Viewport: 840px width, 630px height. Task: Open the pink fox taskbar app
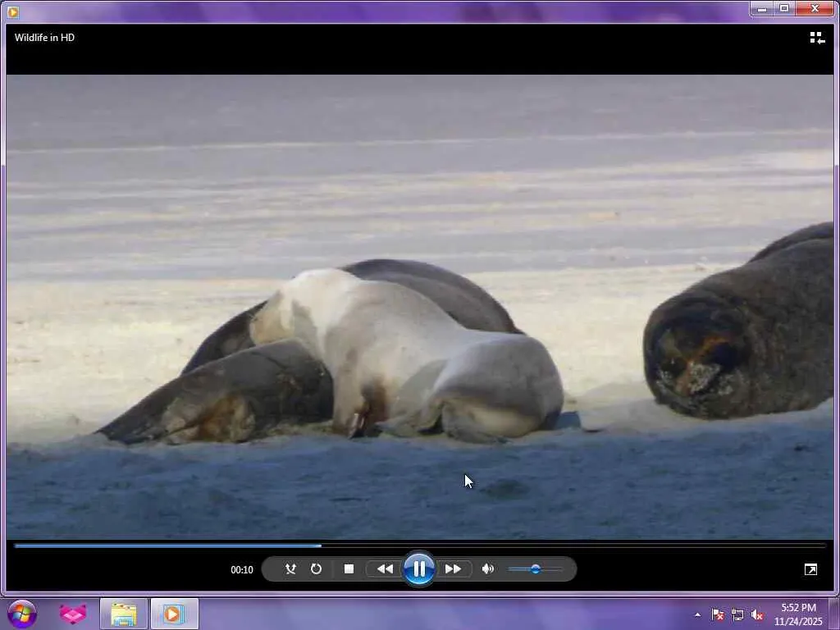73,614
